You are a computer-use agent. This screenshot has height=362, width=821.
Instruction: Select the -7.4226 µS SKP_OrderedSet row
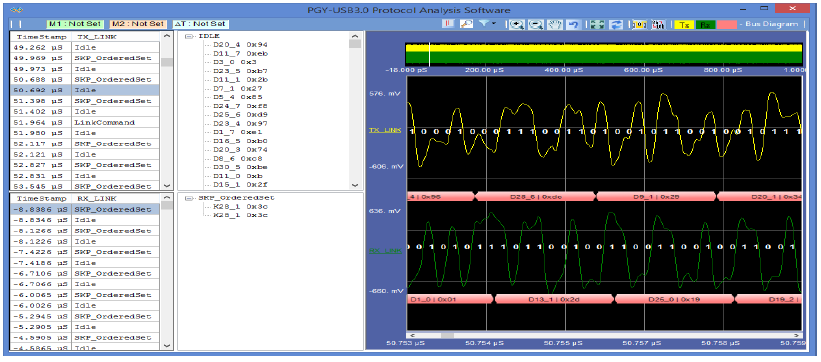pyautogui.click(x=84, y=252)
